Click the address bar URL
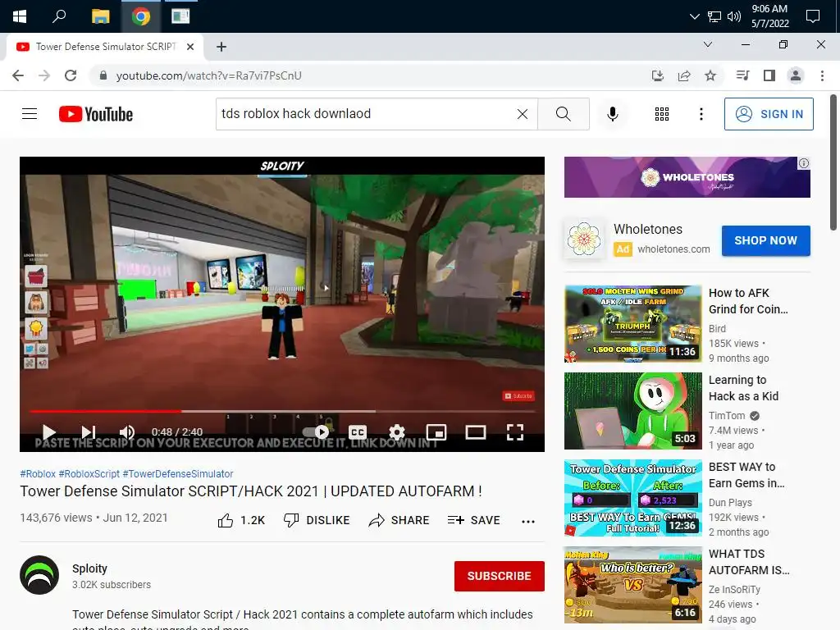840x630 pixels. (209, 75)
